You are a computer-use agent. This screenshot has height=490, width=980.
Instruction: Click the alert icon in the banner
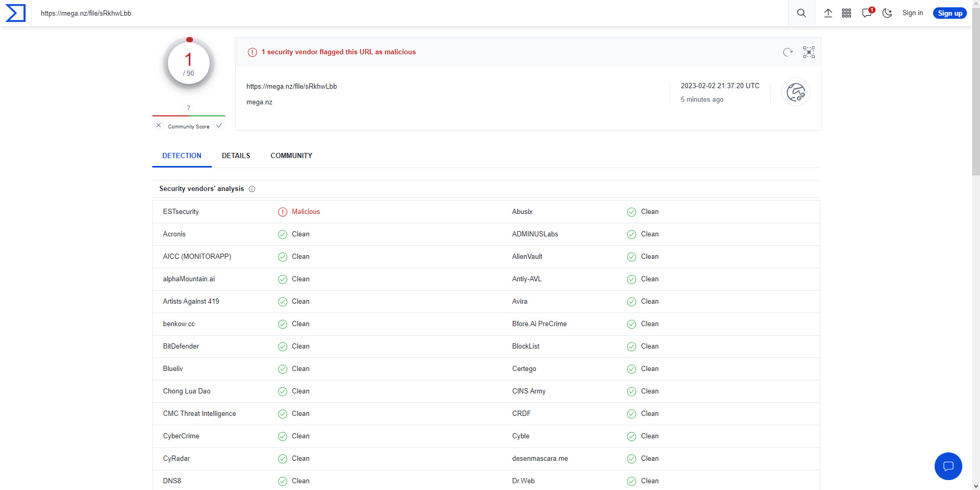[252, 52]
